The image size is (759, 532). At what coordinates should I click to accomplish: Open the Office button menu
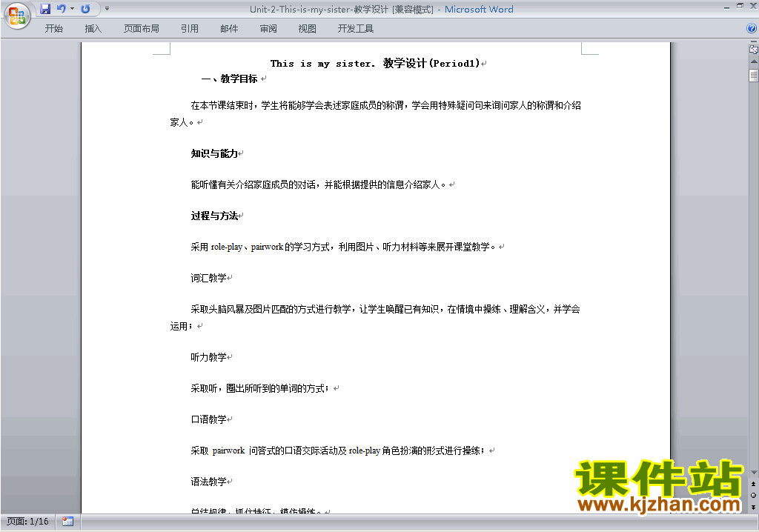point(17,16)
